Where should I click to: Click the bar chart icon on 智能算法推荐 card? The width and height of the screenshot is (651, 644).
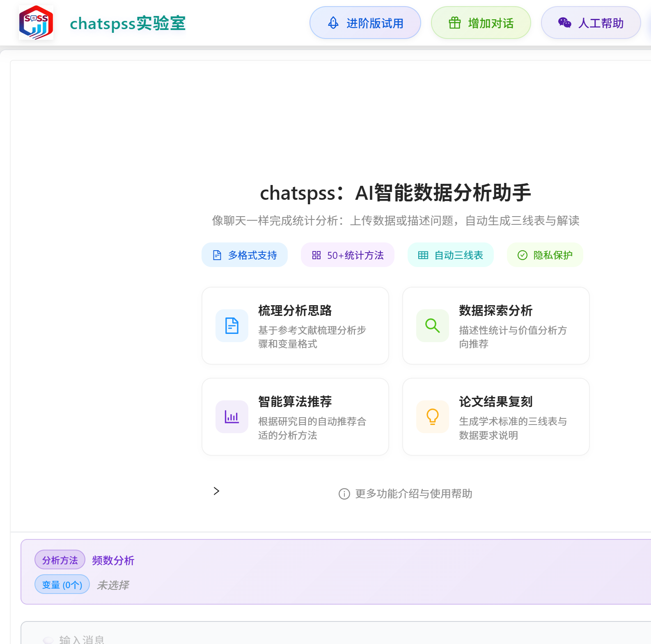tap(232, 417)
